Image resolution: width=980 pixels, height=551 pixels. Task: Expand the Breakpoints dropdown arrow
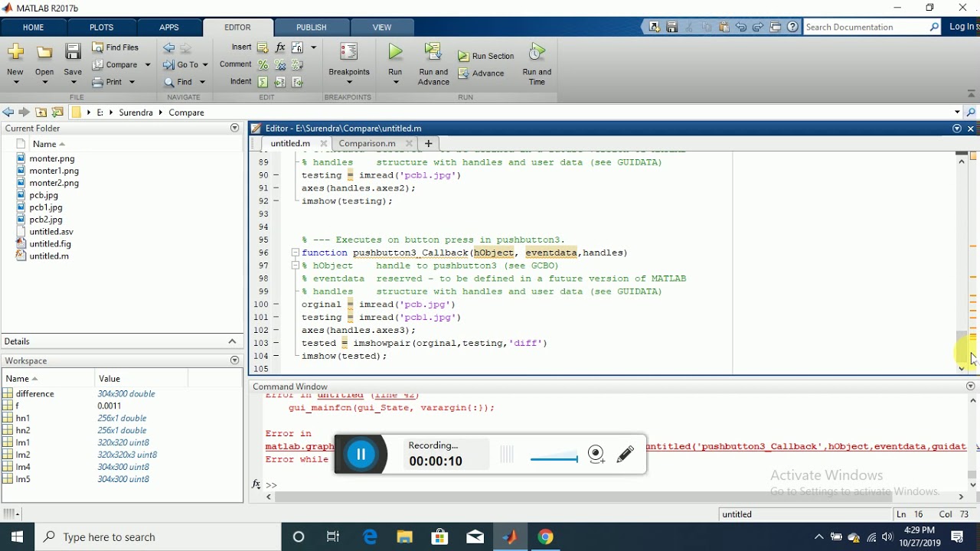tap(348, 83)
